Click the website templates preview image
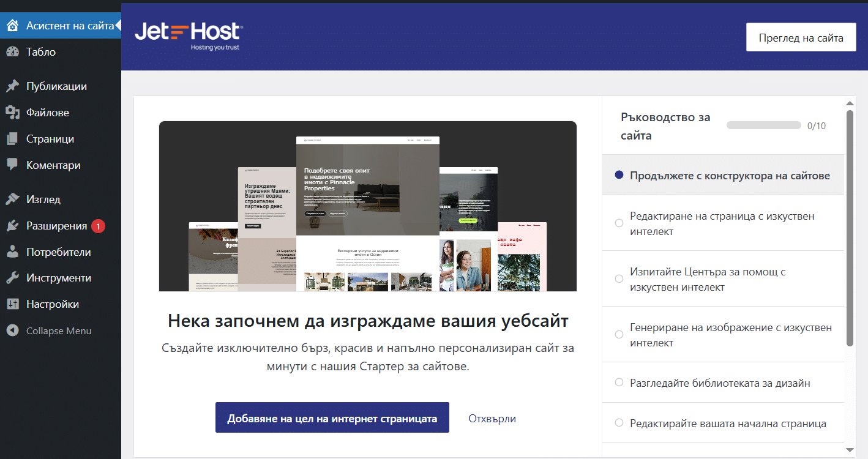The width and height of the screenshot is (868, 459). 367,206
